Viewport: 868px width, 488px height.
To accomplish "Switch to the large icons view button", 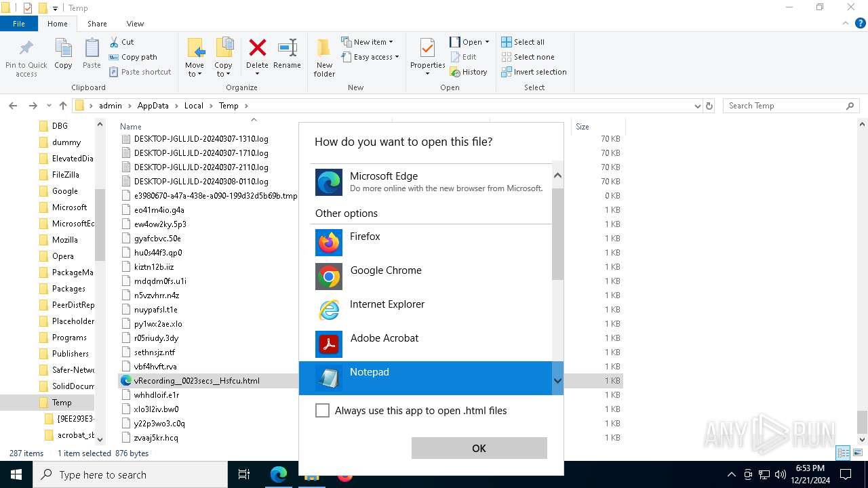I will point(857,453).
